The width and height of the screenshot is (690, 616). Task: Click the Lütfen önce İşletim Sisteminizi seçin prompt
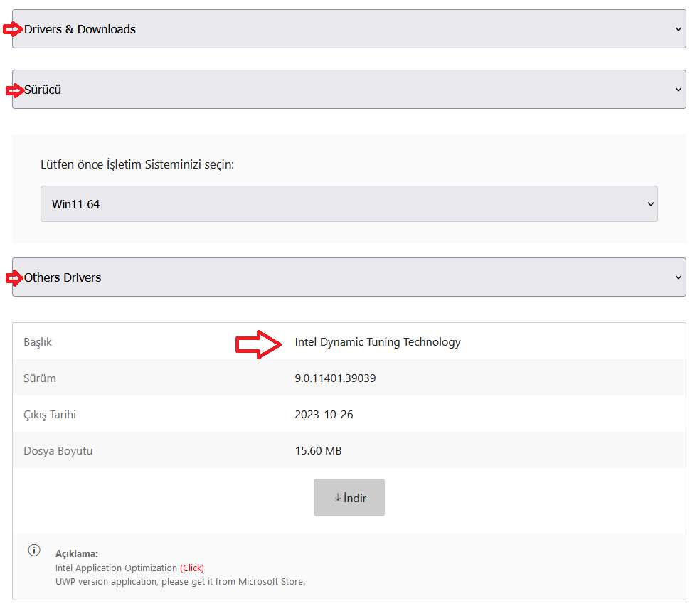click(137, 164)
